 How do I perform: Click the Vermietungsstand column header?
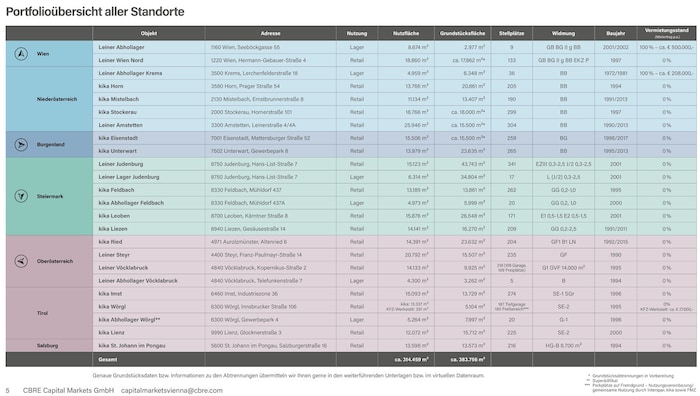coord(667,30)
